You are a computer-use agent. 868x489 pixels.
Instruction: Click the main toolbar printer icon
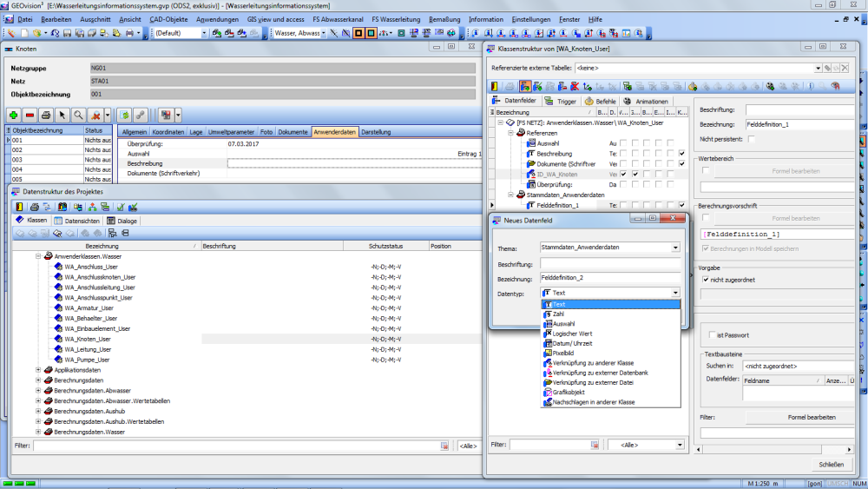tap(129, 33)
